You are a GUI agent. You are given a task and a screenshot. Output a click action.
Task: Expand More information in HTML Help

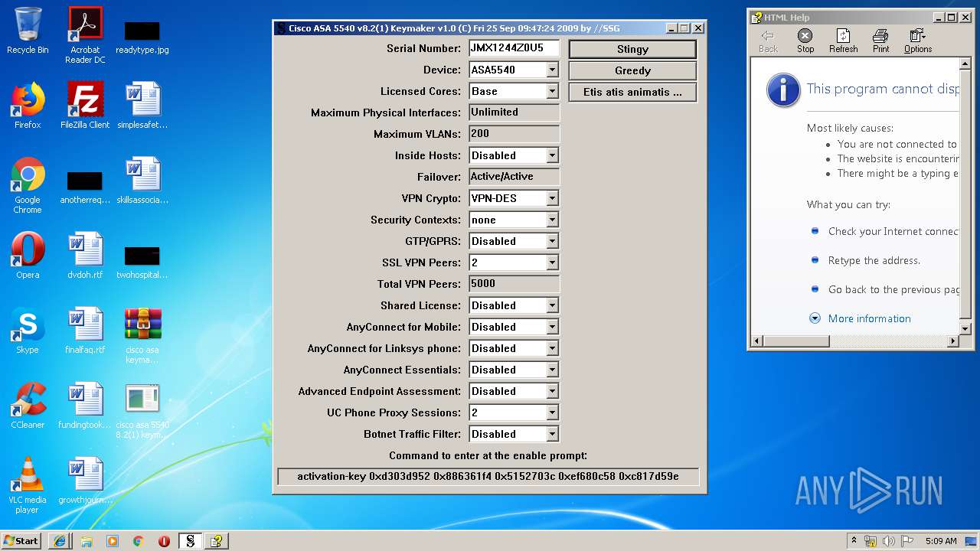coord(861,318)
